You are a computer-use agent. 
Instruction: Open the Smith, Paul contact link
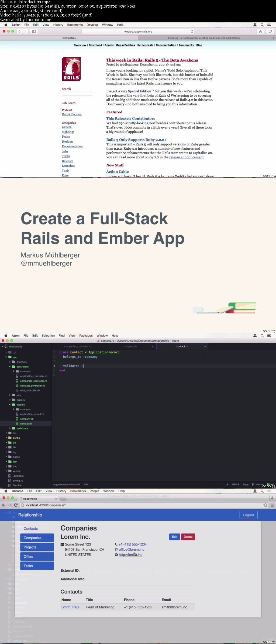[70, 607]
